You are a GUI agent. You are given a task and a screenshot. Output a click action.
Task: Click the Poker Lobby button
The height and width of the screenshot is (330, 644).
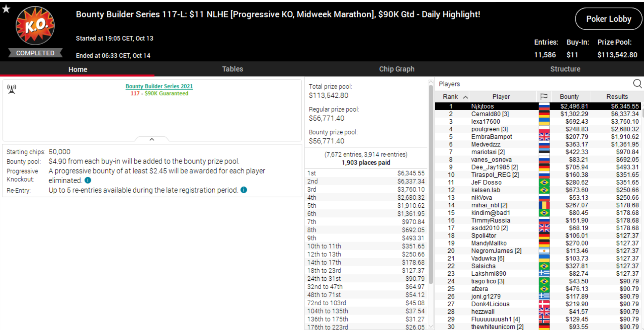[608, 19]
